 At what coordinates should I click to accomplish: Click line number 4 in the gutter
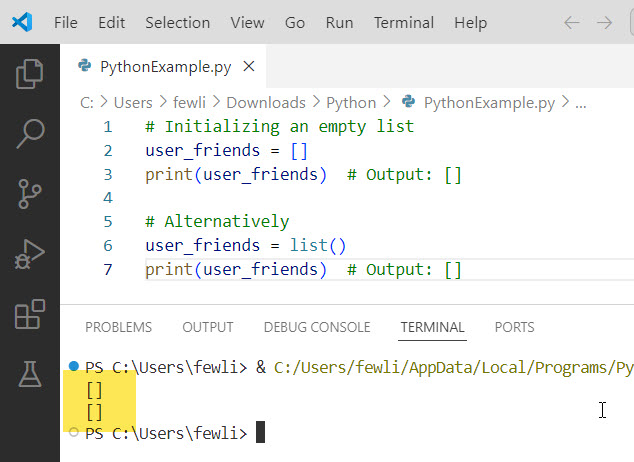(x=108, y=198)
